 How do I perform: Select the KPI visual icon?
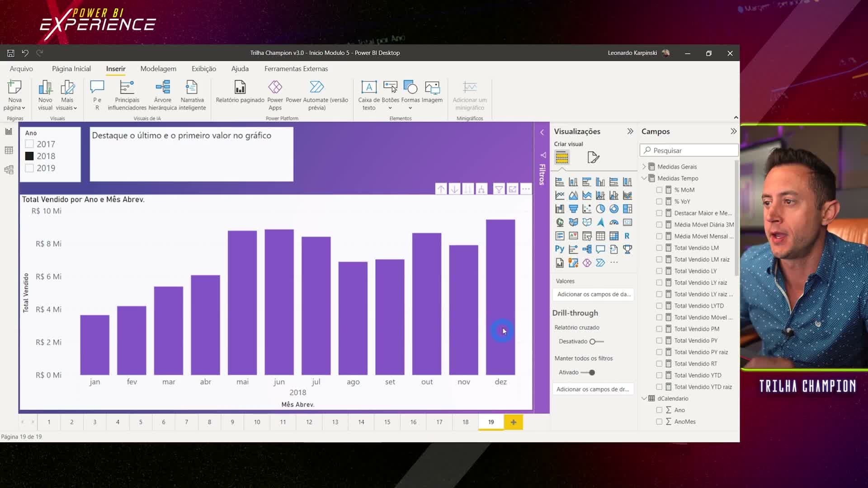[573, 236]
